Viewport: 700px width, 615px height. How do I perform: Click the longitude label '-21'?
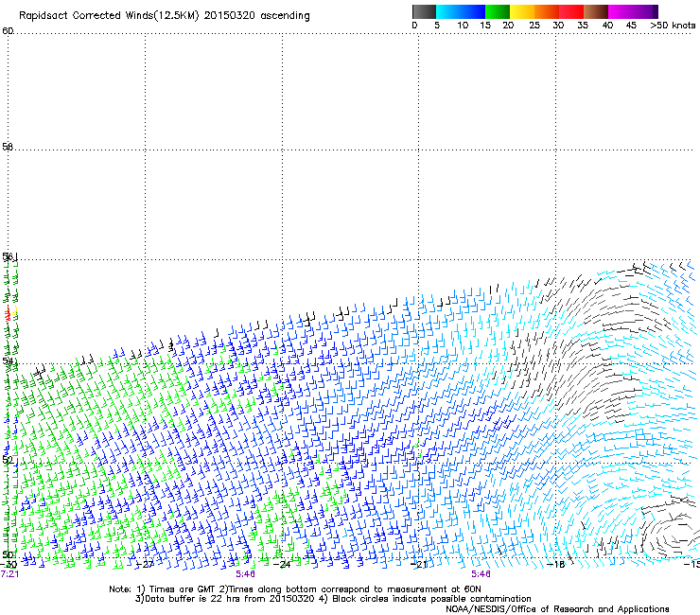419,564
